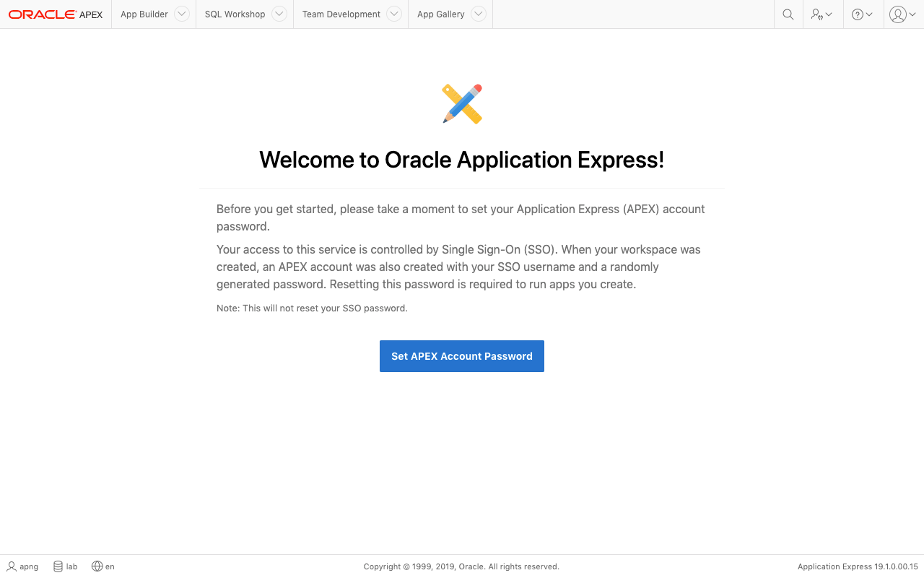Image resolution: width=924 pixels, height=578 pixels.
Task: Click the 'Welcome to Oracle Application Express!' heading
Action: pyautogui.click(x=462, y=160)
